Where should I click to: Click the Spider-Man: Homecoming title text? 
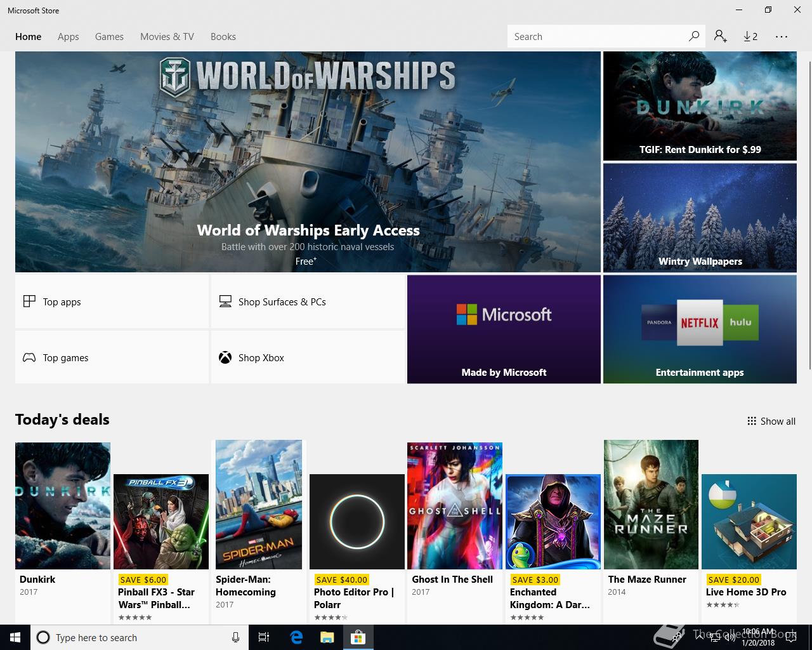246,585
